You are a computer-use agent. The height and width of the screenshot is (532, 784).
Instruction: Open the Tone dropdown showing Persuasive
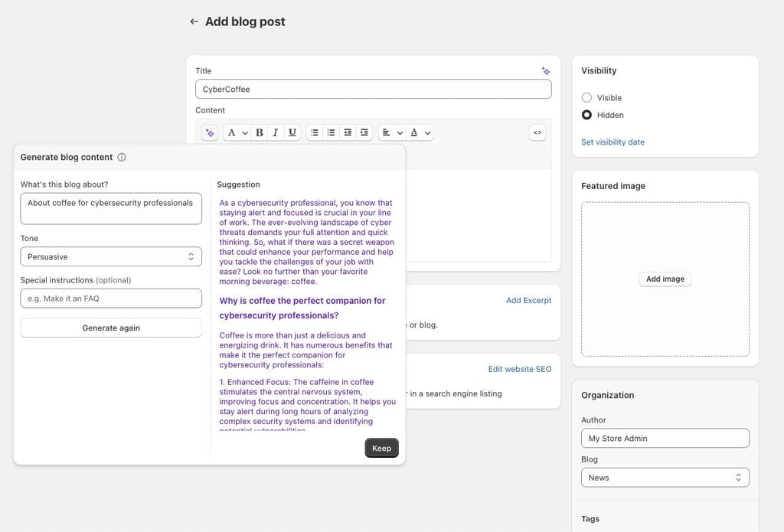tap(111, 256)
